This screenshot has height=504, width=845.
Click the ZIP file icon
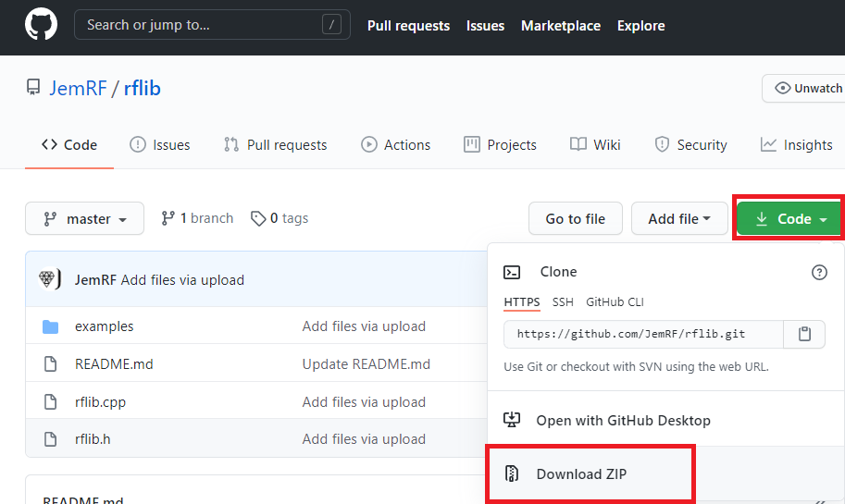(512, 473)
